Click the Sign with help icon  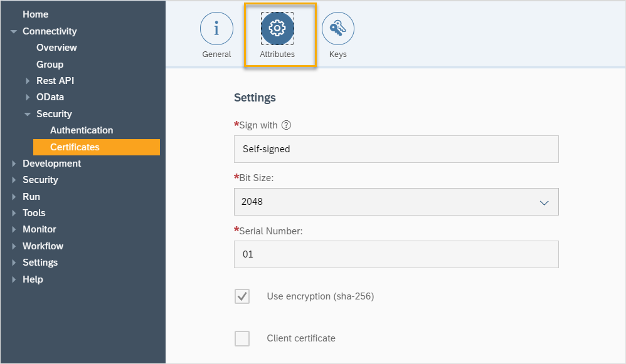[x=286, y=125]
